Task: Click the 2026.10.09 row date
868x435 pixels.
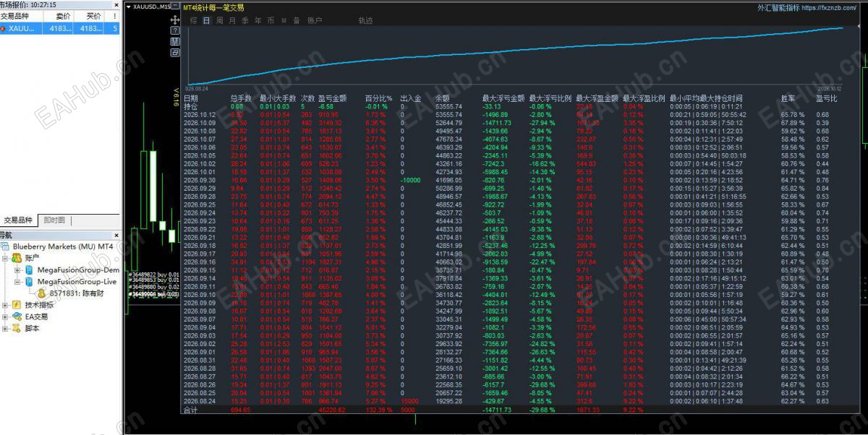Action: click(x=200, y=123)
